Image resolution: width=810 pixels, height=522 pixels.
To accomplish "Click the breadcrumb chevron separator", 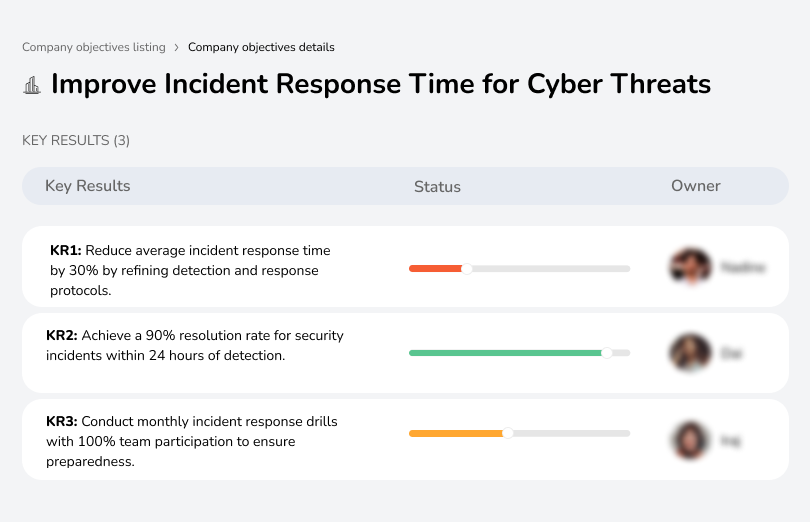I will pyautogui.click(x=176, y=48).
